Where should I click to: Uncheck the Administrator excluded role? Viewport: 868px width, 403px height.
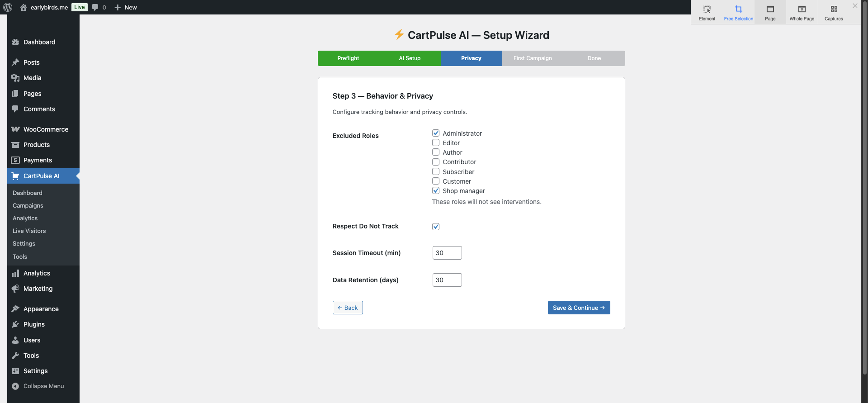(x=436, y=133)
